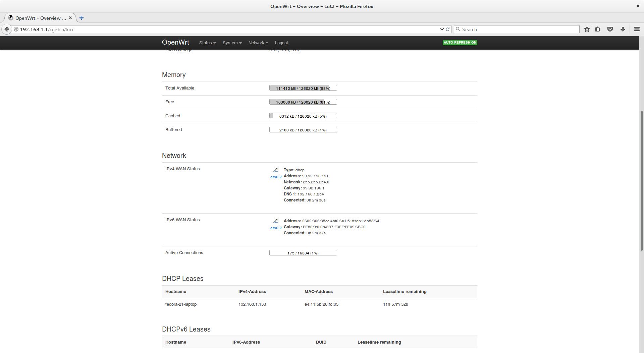Expand the System dropdown menu
The width and height of the screenshot is (644, 353).
[x=232, y=43]
